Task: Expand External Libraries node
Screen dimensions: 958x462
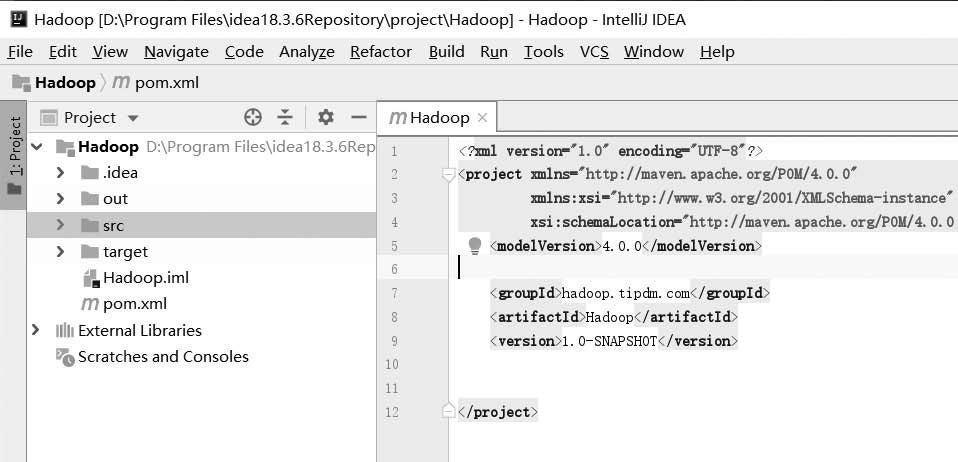Action: click(35, 331)
